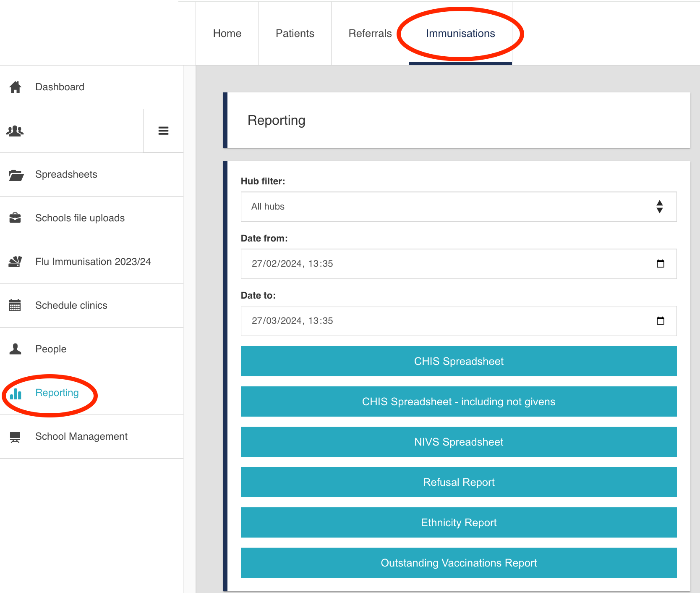Viewport: 700px width, 593px height.
Task: Click the Schools file uploads briefcase icon
Action: (15, 218)
